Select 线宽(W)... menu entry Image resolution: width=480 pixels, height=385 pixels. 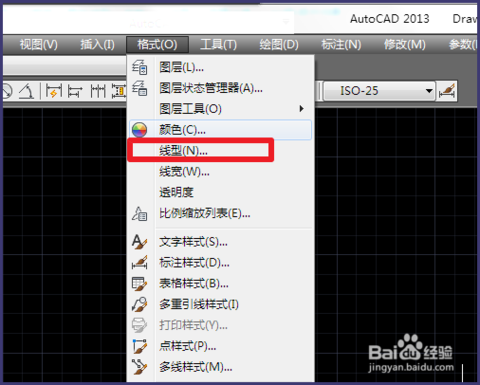click(184, 172)
